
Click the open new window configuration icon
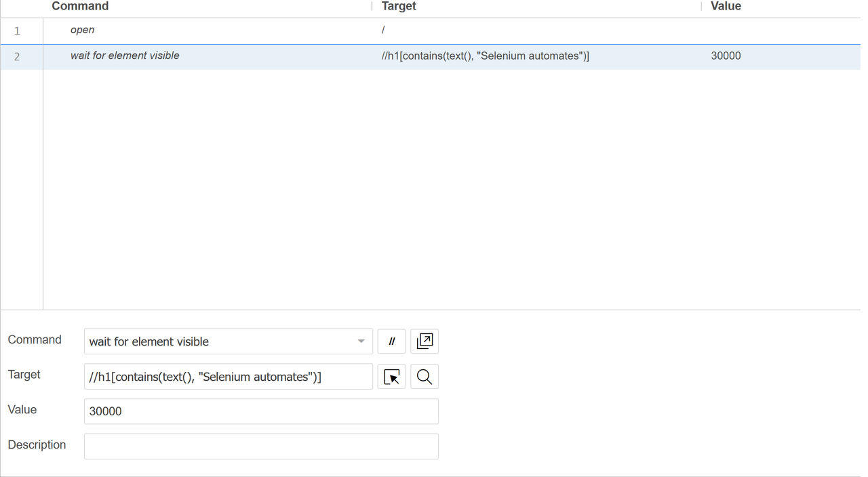[425, 341]
